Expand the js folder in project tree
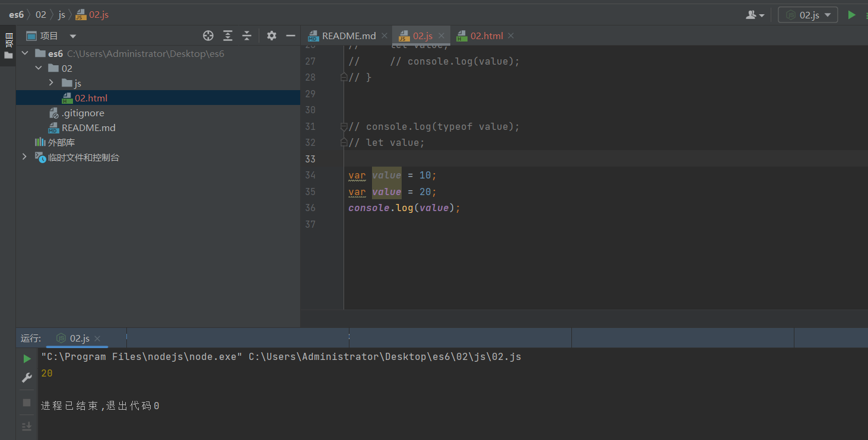Viewport: 868px width, 440px height. (x=52, y=83)
